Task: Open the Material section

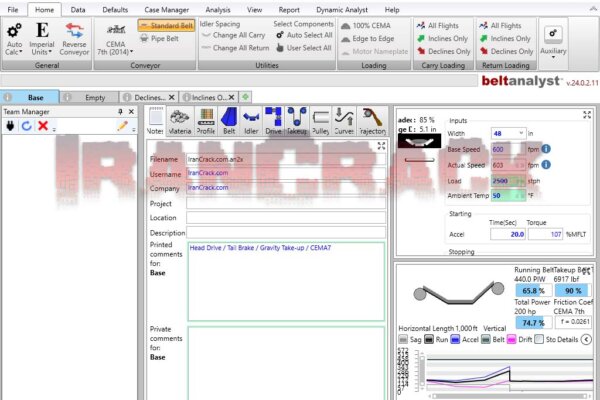Action: (x=179, y=121)
